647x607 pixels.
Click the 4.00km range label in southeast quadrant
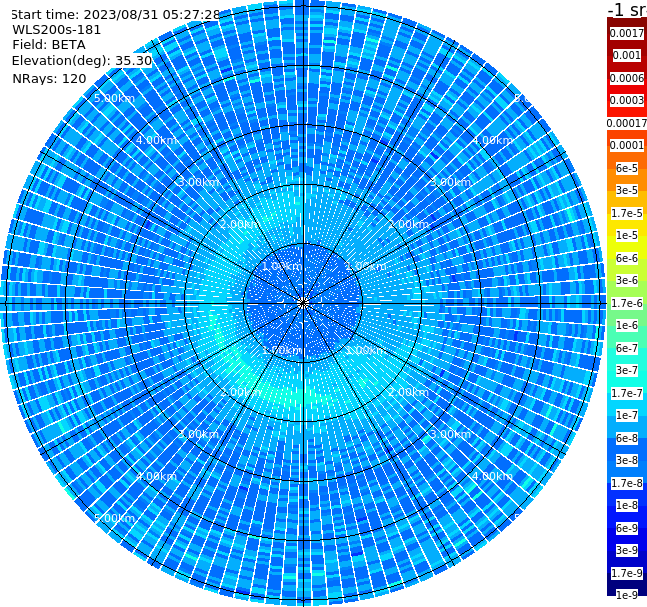(492, 476)
